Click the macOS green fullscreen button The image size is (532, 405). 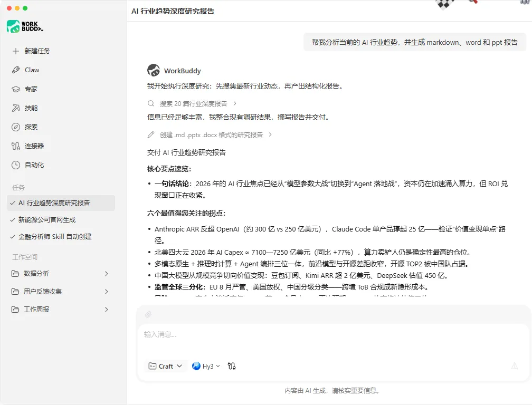point(25,8)
